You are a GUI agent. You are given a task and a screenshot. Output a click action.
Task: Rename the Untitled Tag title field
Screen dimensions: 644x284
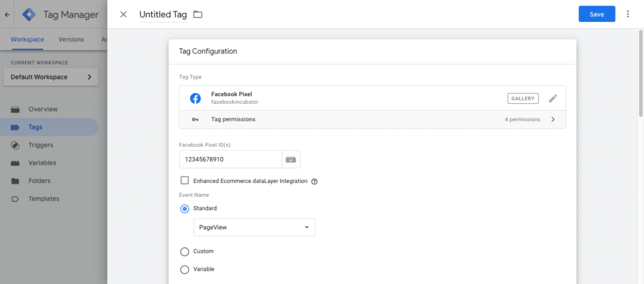click(x=163, y=15)
